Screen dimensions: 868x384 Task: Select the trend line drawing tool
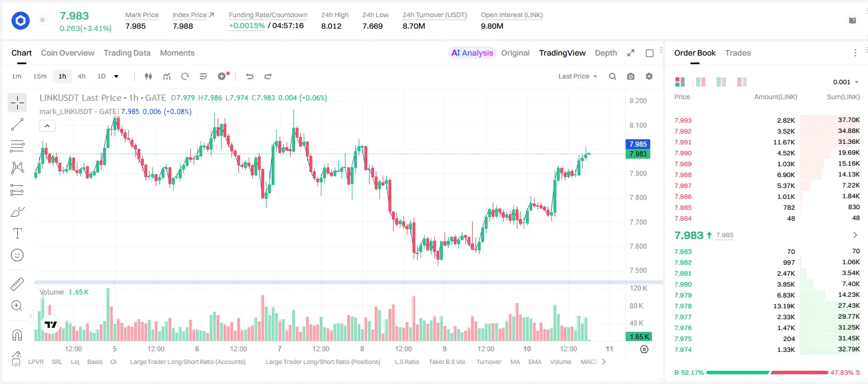click(x=17, y=124)
